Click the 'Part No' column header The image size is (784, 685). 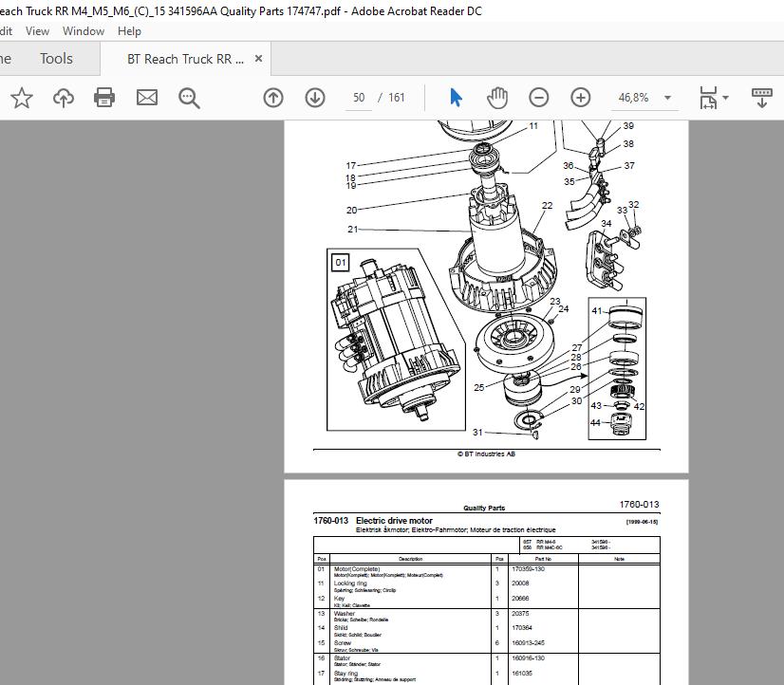[x=543, y=559]
